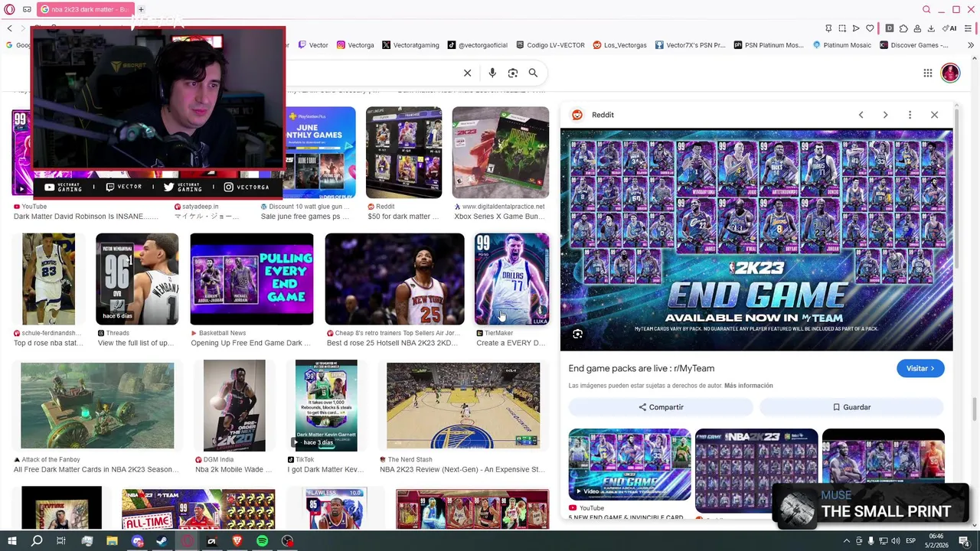Open the Discover Games bookmark
This screenshot has width=980, height=551.
point(914,45)
